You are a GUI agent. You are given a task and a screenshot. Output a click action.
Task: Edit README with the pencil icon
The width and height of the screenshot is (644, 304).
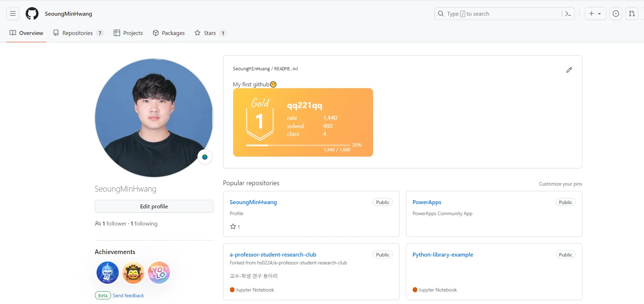[x=569, y=70]
